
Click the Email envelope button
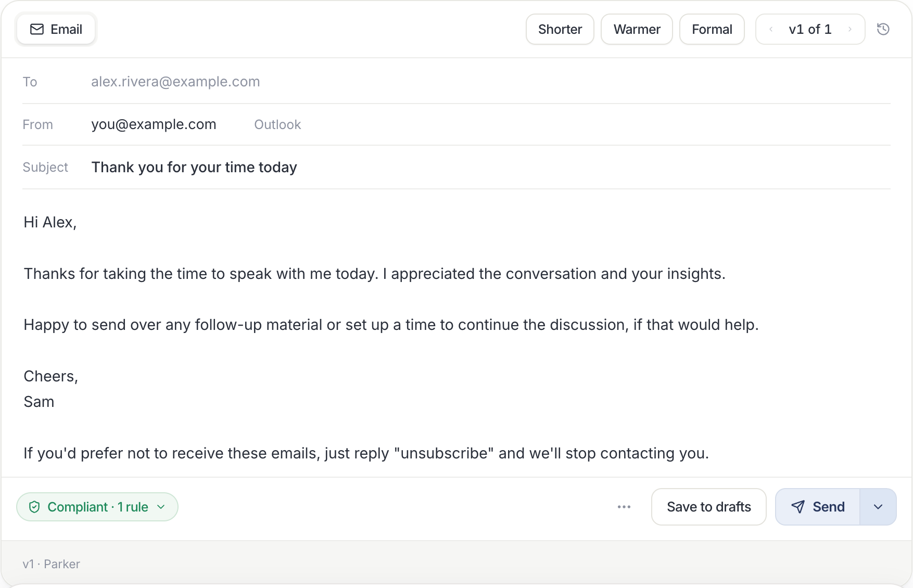[x=56, y=29]
